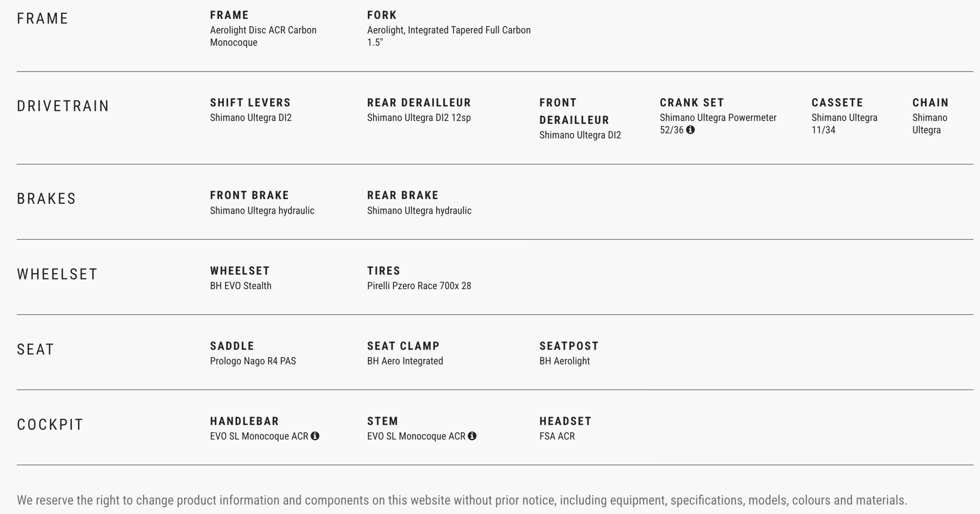Click the BH Aero Integrated seat clamp text
This screenshot has height=514, width=980.
[405, 361]
